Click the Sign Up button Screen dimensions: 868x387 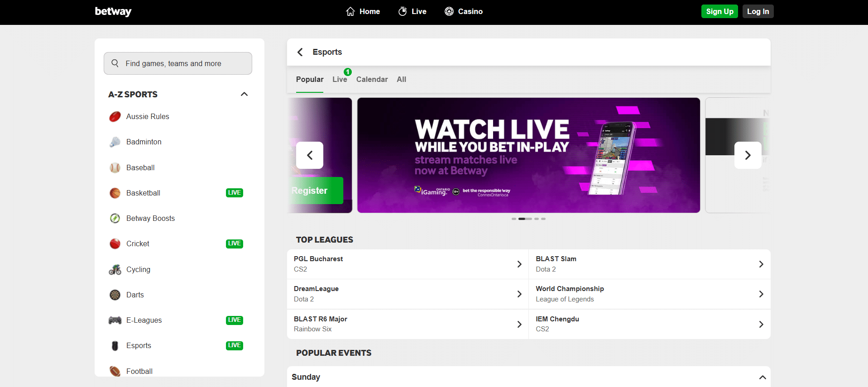(x=719, y=11)
